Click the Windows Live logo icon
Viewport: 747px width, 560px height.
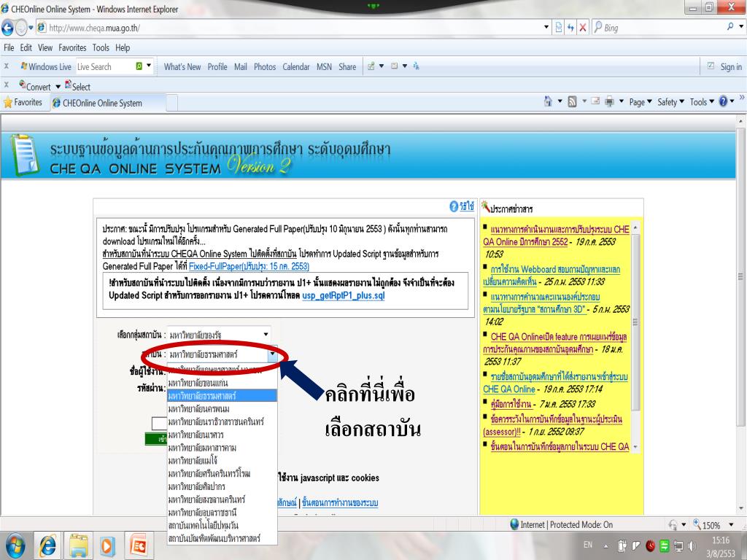24,66
